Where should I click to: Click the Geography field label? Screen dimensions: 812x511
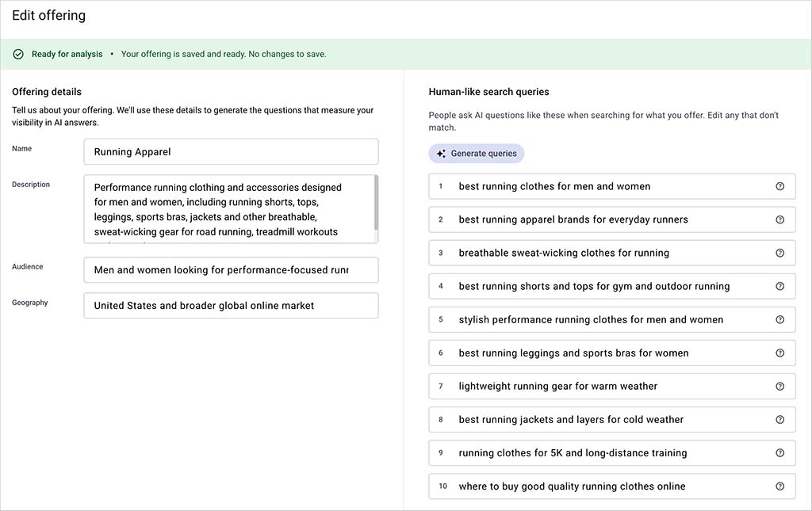(x=29, y=303)
